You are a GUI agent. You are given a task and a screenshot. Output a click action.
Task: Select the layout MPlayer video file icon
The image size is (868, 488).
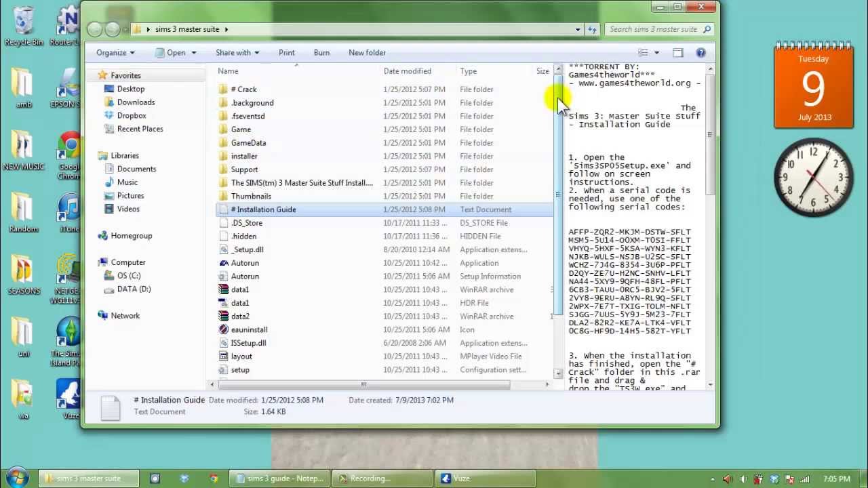[224, 356]
